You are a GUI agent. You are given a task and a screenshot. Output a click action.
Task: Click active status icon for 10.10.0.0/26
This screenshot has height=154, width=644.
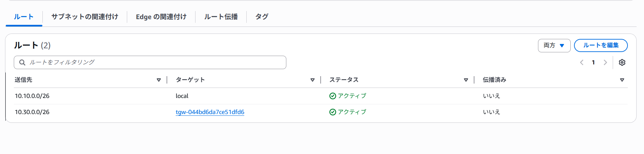point(332,96)
